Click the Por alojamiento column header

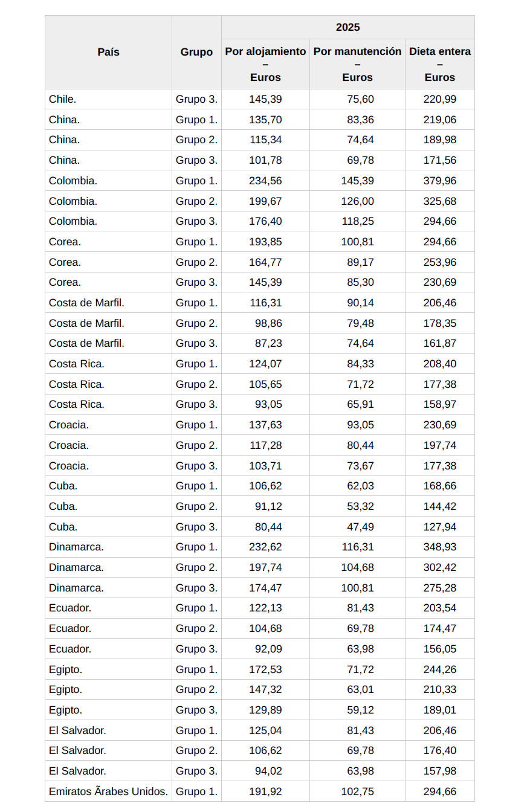tap(265, 64)
